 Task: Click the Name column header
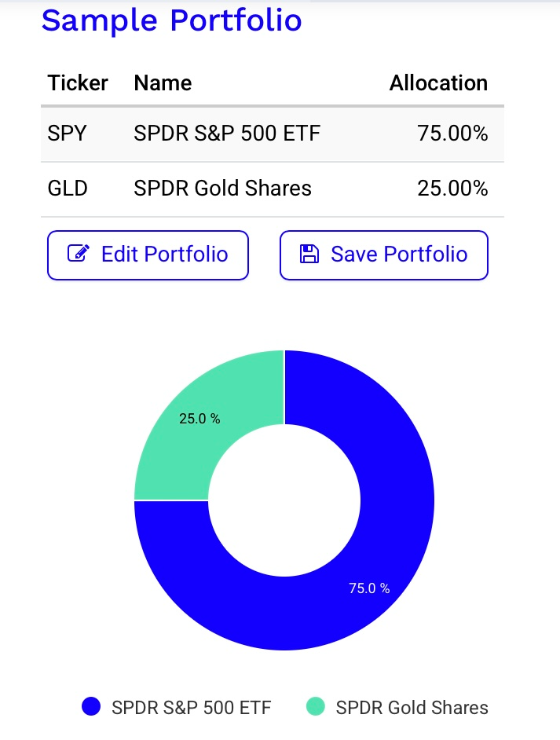pyautogui.click(x=163, y=83)
